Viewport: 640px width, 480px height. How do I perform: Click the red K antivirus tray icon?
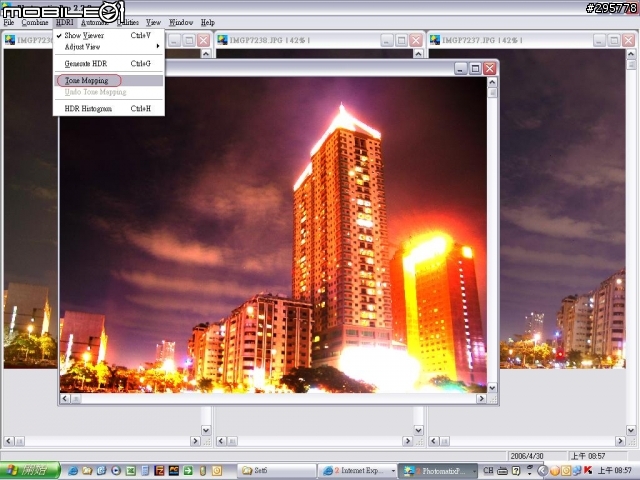pyautogui.click(x=588, y=471)
